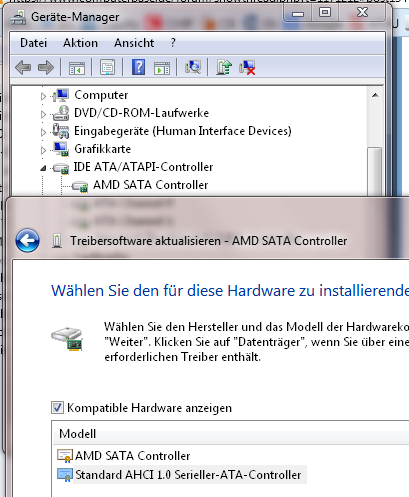The width and height of the screenshot is (409, 497).
Task: Toggle the console tree pane icon
Action: [77, 68]
